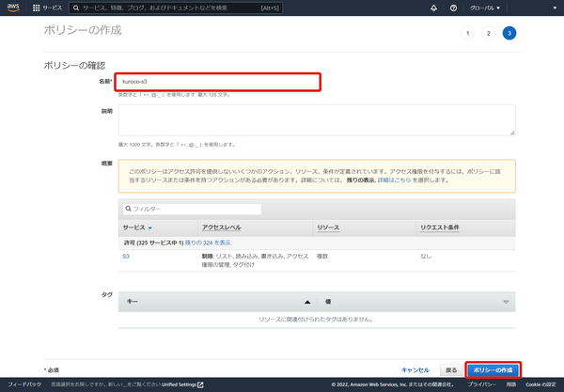Open Cookie settings in footer
The width and height of the screenshot is (564, 392).
tap(540, 384)
